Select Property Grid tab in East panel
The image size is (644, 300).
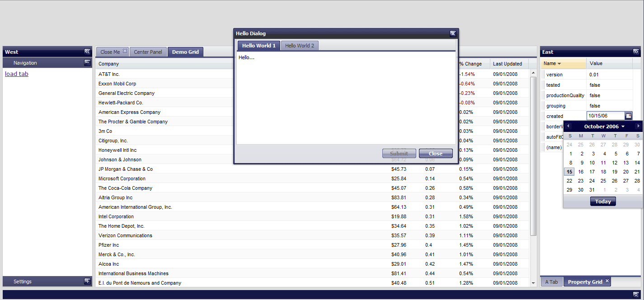(x=585, y=282)
